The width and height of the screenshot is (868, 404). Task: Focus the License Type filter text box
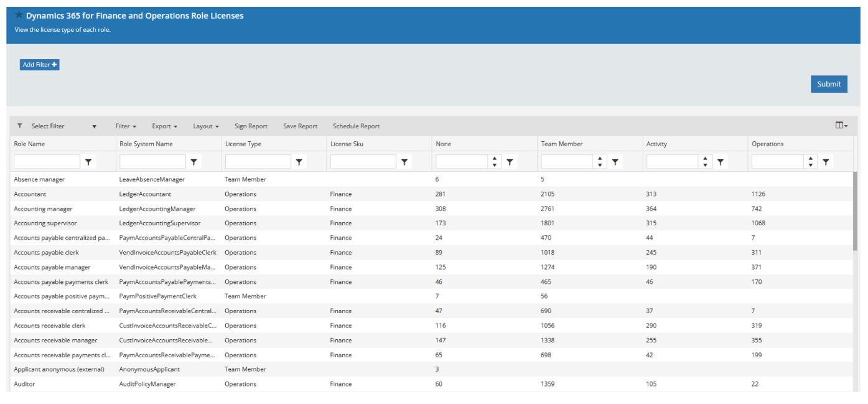(258, 162)
